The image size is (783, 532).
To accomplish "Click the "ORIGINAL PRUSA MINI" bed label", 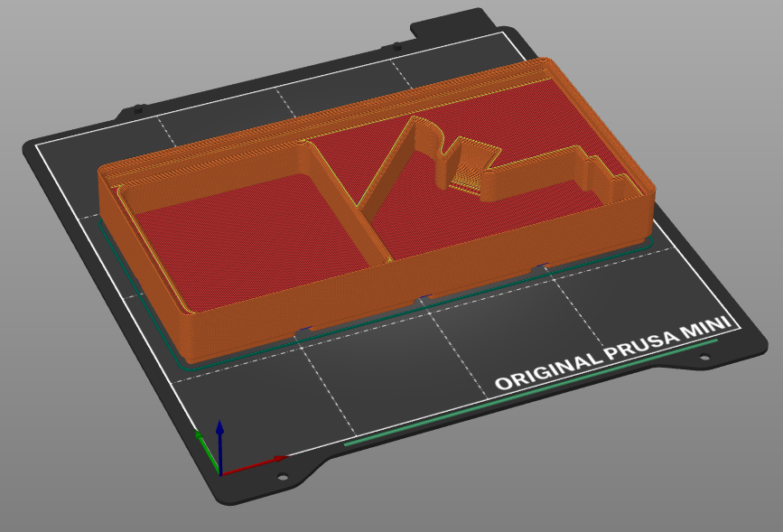I will coord(614,356).
